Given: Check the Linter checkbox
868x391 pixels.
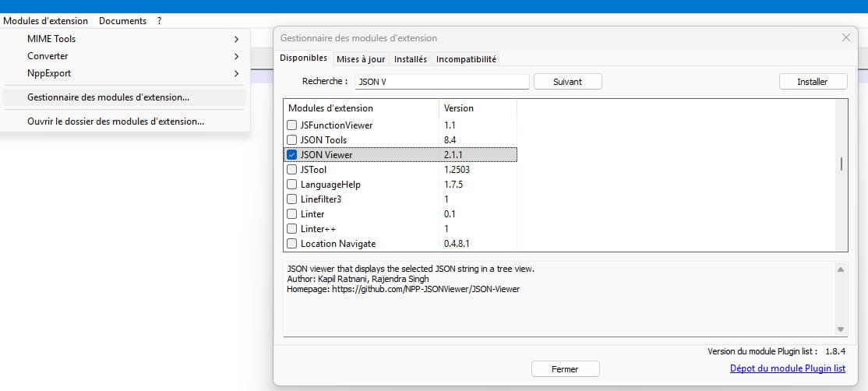Looking at the screenshot, I should 291,214.
